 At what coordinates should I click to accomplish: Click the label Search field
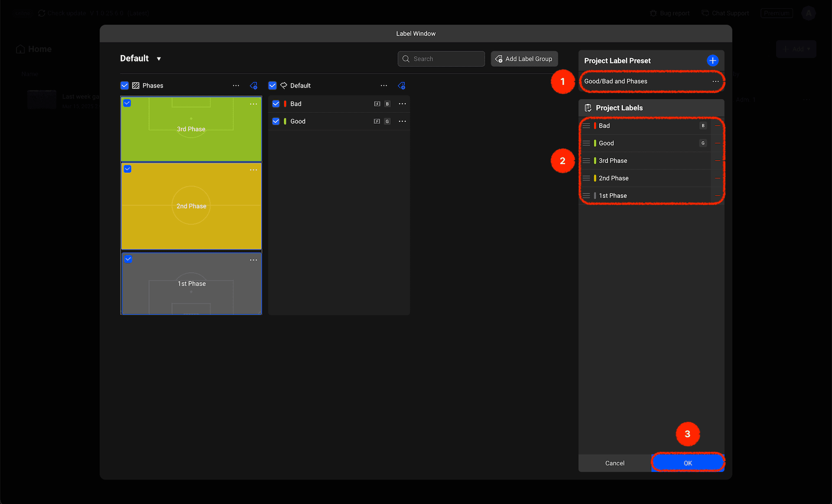pyautogui.click(x=441, y=59)
